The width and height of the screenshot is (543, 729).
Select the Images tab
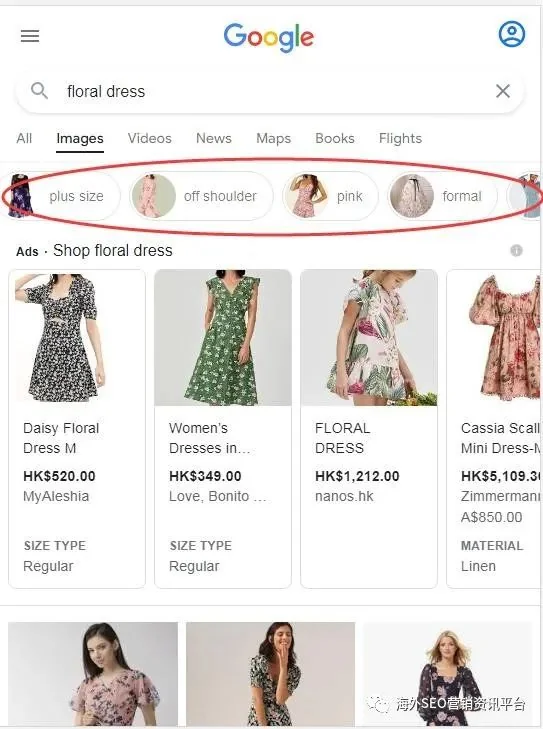[x=80, y=139]
